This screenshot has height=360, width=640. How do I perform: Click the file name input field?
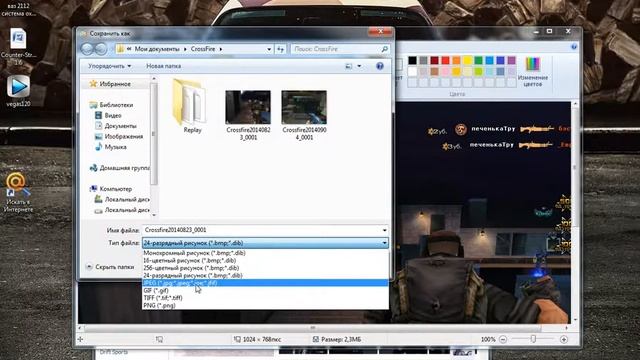pyautogui.click(x=261, y=230)
